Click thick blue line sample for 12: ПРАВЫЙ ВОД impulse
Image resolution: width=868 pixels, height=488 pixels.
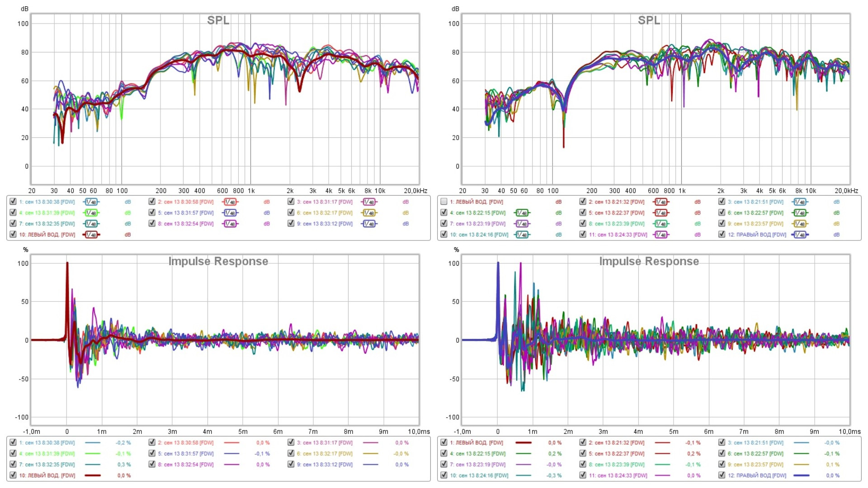[x=801, y=475]
